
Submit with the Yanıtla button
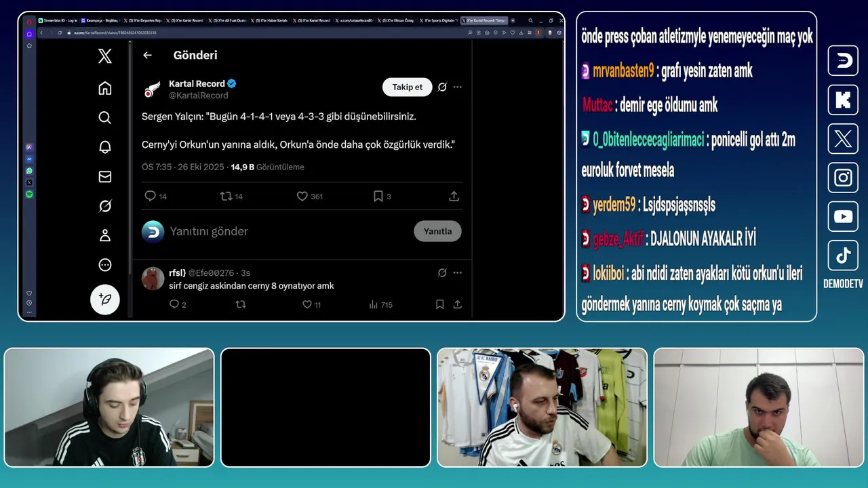(x=437, y=231)
